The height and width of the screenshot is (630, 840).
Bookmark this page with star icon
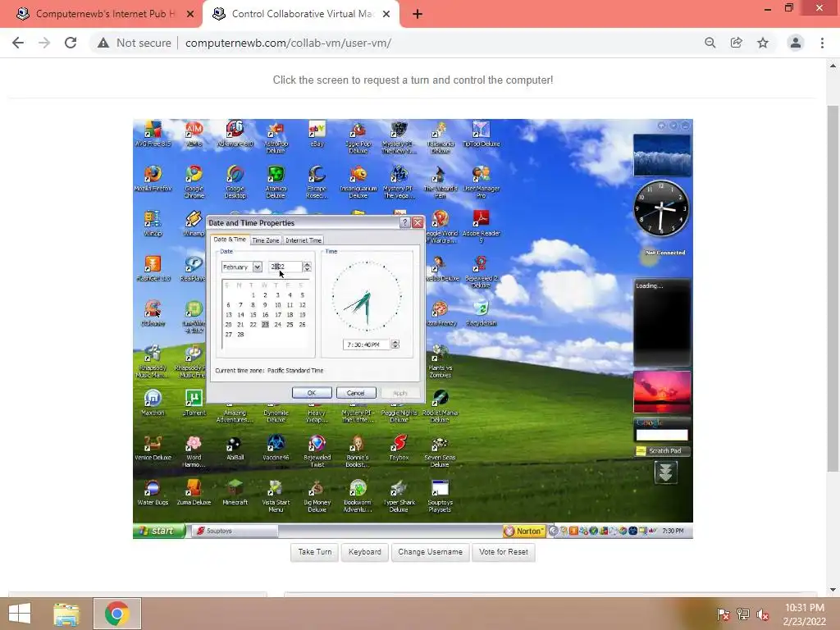tap(763, 43)
